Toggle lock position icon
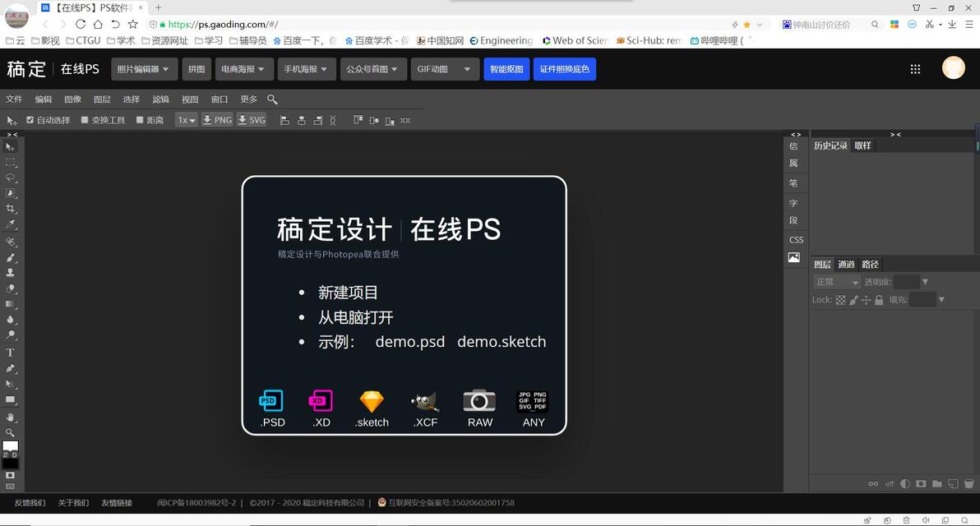 (x=867, y=300)
